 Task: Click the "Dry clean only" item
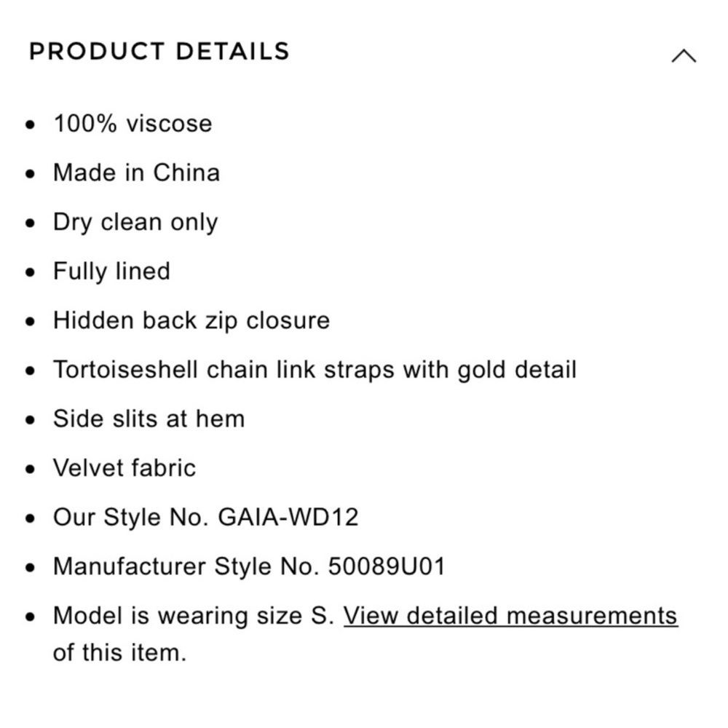135,222
